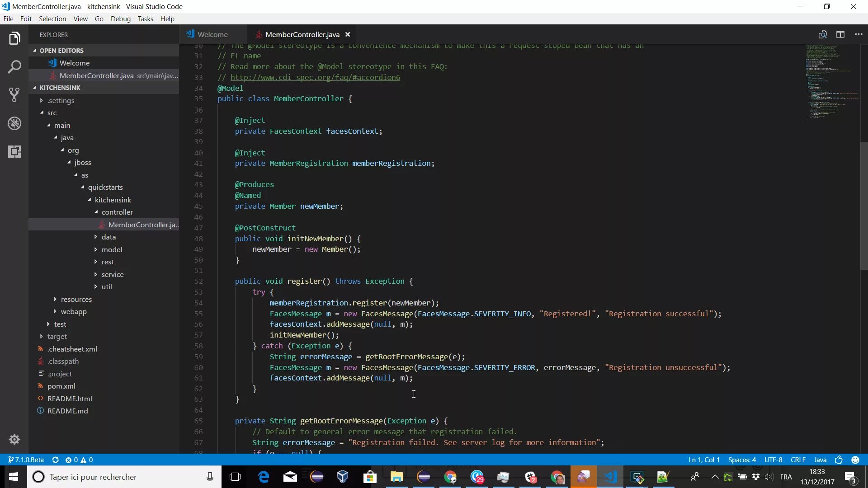Image resolution: width=868 pixels, height=488 pixels.
Task: Expand the resources folder in project tree
Action: tap(54, 299)
